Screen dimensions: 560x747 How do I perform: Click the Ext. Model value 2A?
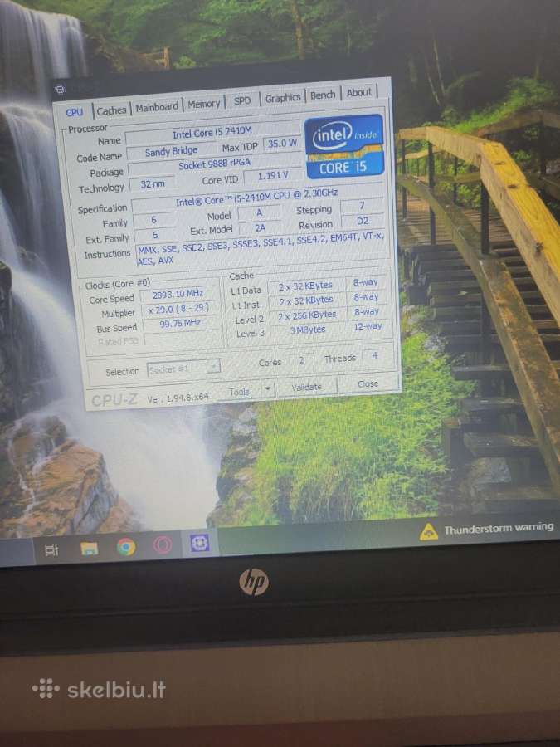coord(260,228)
